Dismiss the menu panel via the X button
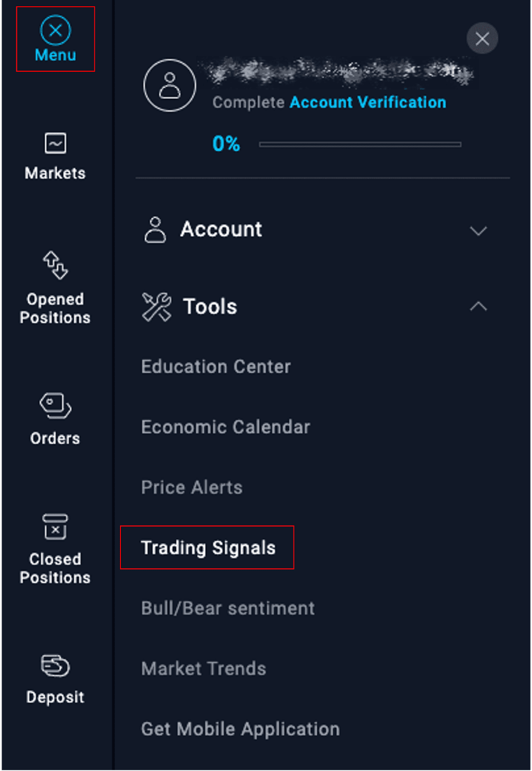Viewport: 532px width, 771px height. (482, 39)
